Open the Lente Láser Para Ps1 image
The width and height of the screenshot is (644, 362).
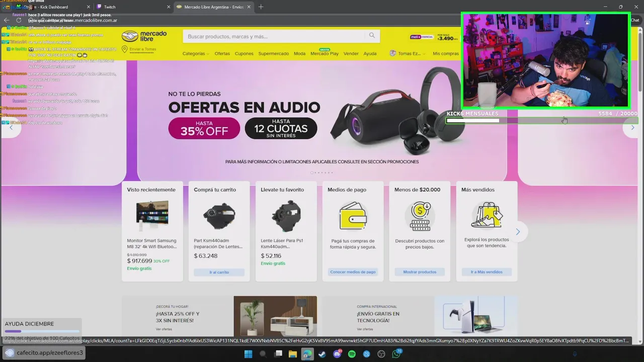point(286,215)
